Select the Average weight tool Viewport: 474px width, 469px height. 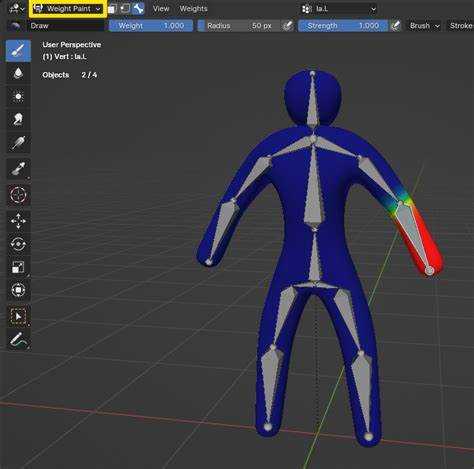pos(18,97)
